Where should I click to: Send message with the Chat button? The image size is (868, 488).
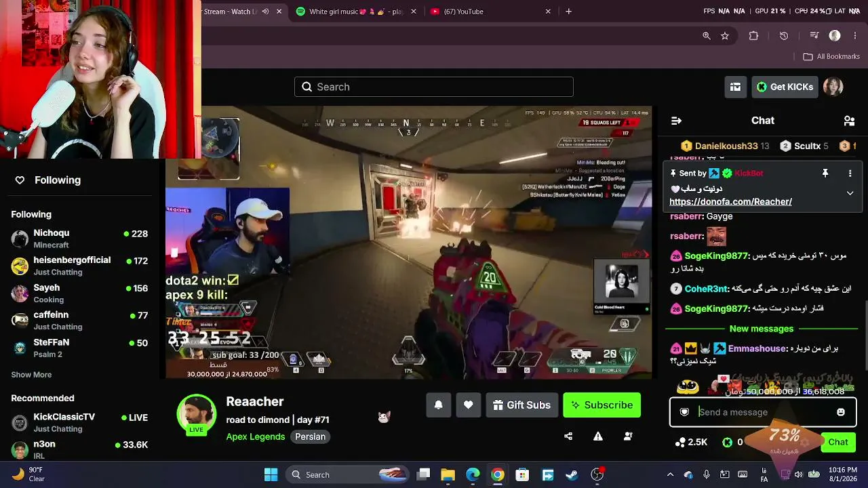(838, 443)
